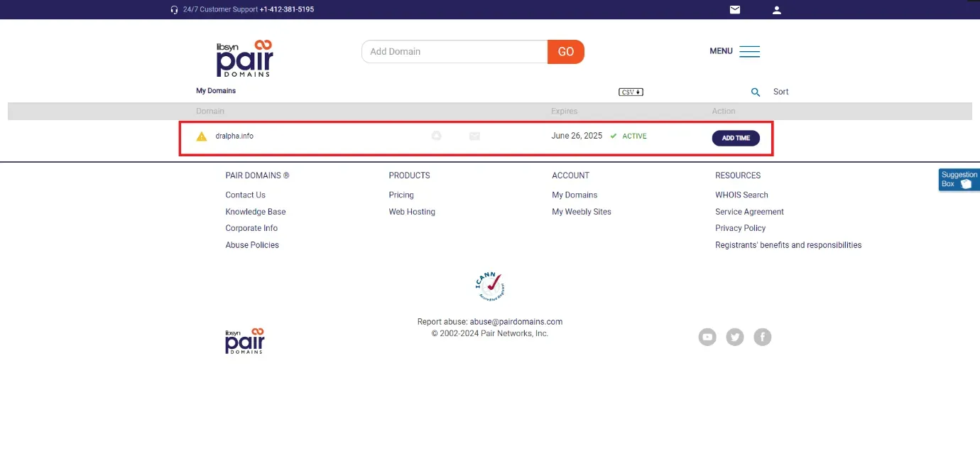980x464 pixels.
Task: Click the © 2002-2024 Pair Networks copyright text
Action: pos(490,333)
